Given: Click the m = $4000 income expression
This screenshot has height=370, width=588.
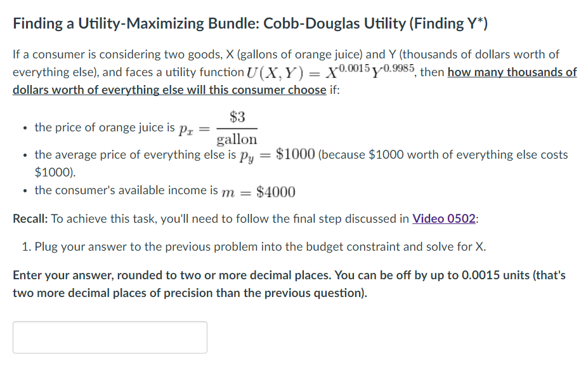Looking at the screenshot, I should pos(258,192).
